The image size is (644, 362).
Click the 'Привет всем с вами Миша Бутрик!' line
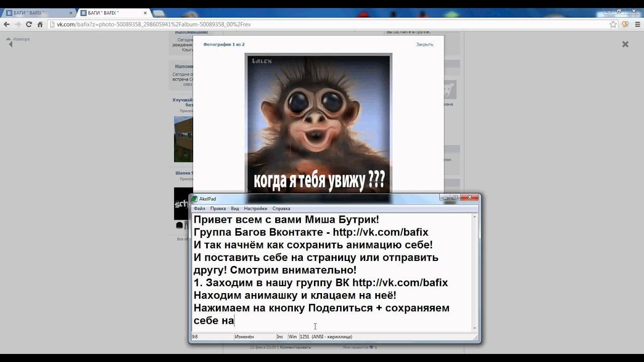click(x=286, y=220)
